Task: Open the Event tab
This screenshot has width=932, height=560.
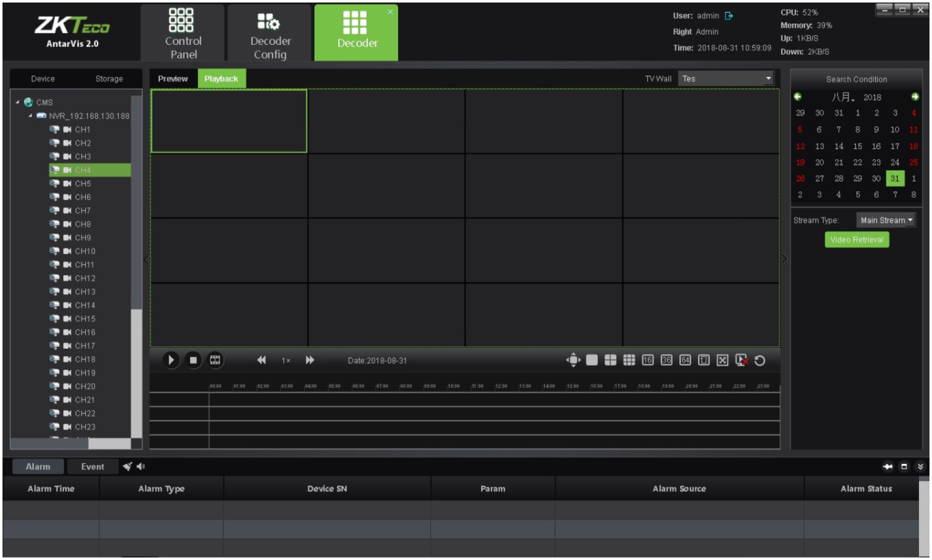Action: 93,467
